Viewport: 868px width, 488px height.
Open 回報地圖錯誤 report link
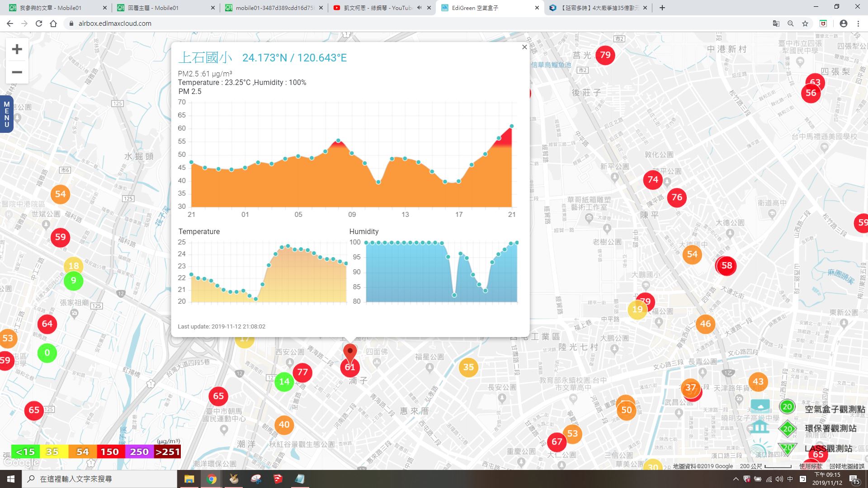click(x=847, y=466)
